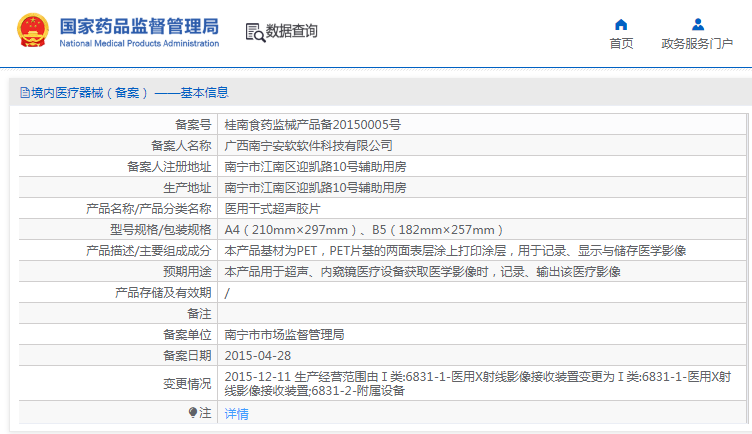Click intended use text 本产品用于超声、内窥镜
The image size is (752, 434).
pyautogui.click(x=423, y=272)
